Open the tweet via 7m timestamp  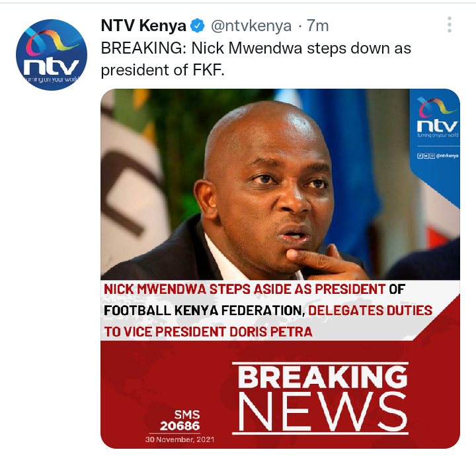click(x=317, y=26)
